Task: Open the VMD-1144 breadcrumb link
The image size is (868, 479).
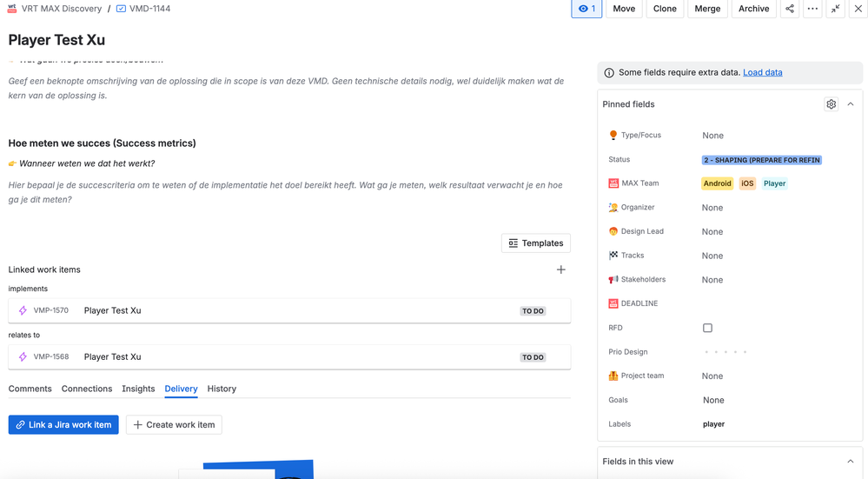Action: [x=150, y=9]
